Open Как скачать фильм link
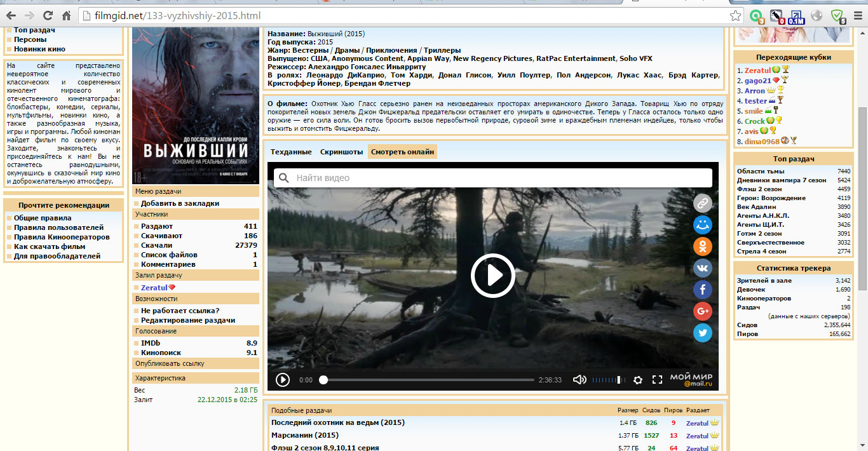The width and height of the screenshot is (868, 451). pos(50,246)
